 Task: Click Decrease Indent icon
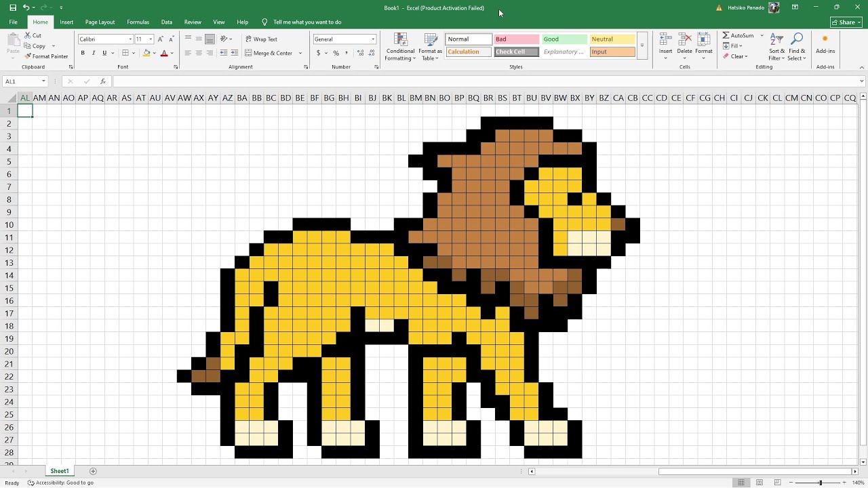pos(224,53)
